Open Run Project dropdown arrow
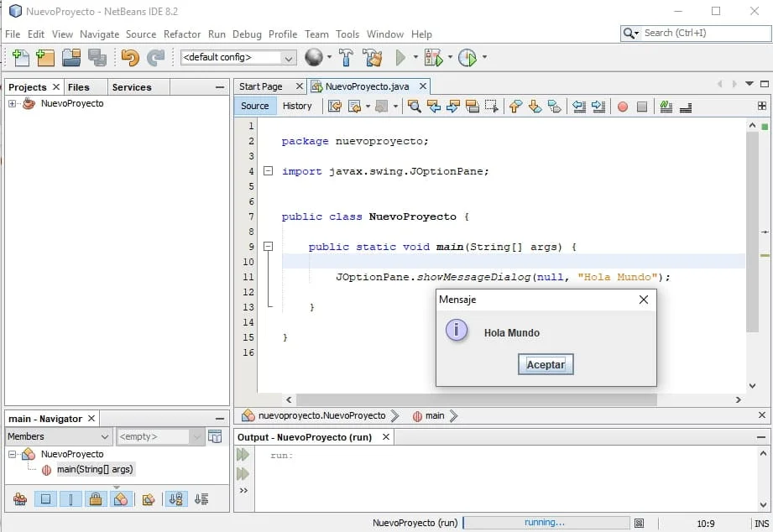Image resolution: width=773 pixels, height=532 pixels. [415, 57]
